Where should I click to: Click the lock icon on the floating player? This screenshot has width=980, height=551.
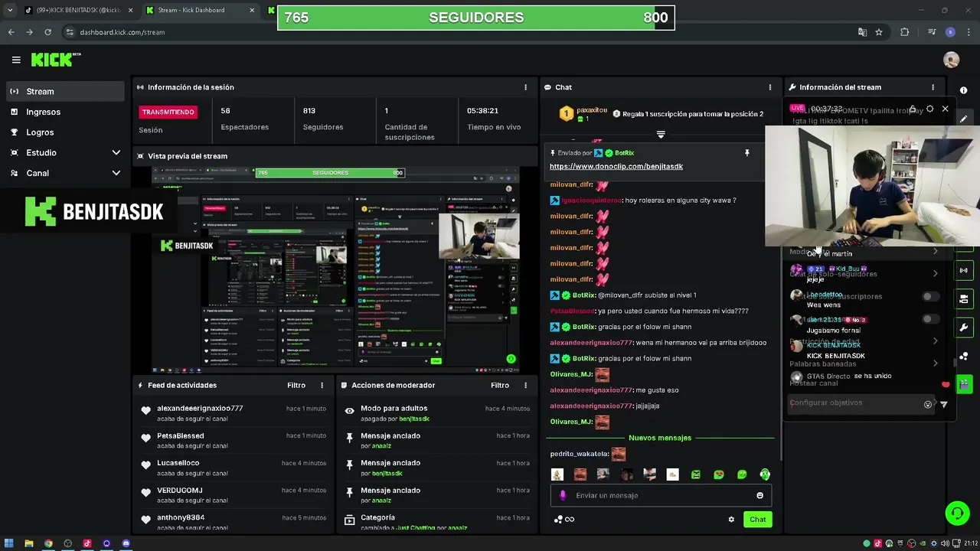(x=913, y=109)
